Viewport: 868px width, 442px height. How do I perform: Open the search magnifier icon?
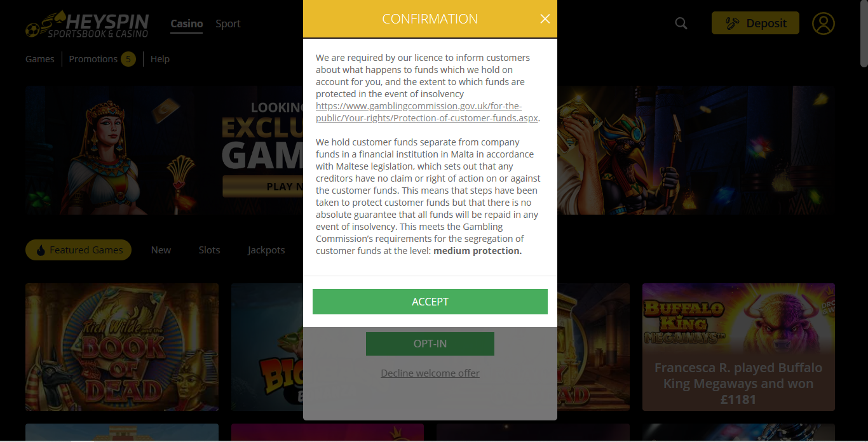pyautogui.click(x=681, y=23)
